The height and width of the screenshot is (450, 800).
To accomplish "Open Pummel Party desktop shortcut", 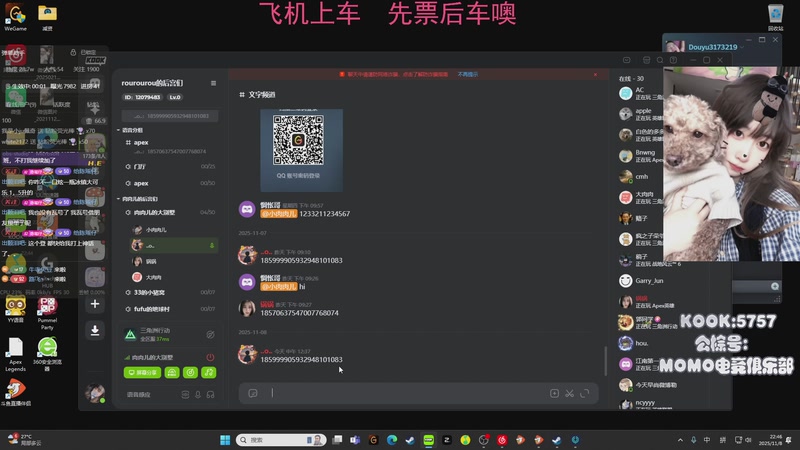I will tap(47, 313).
